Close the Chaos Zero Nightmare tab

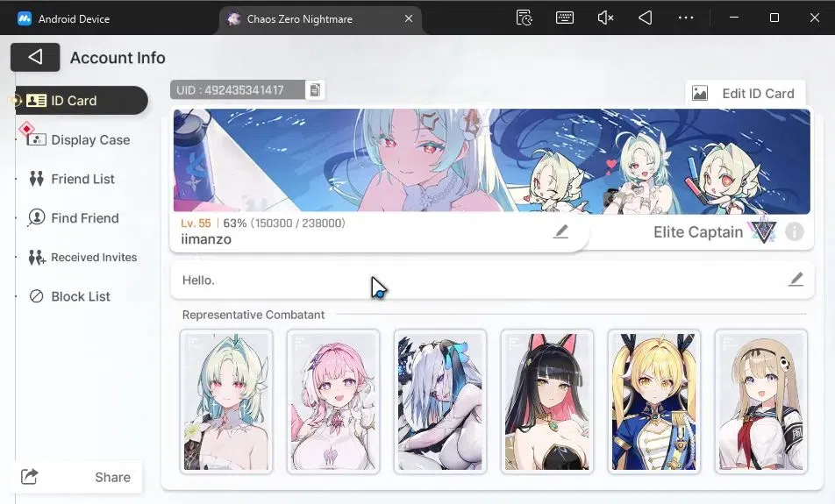[x=409, y=18]
